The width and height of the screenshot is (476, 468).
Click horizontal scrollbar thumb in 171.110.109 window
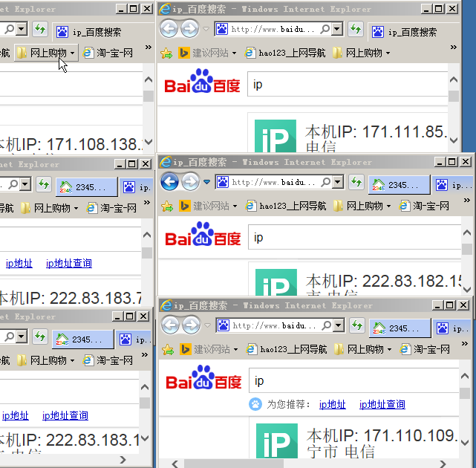(x=234, y=464)
